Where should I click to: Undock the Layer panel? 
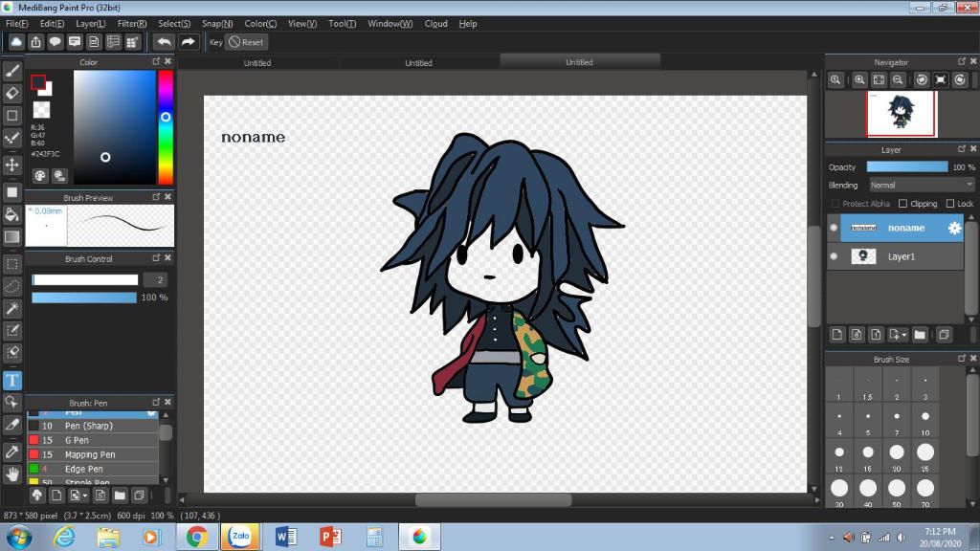click(x=961, y=148)
